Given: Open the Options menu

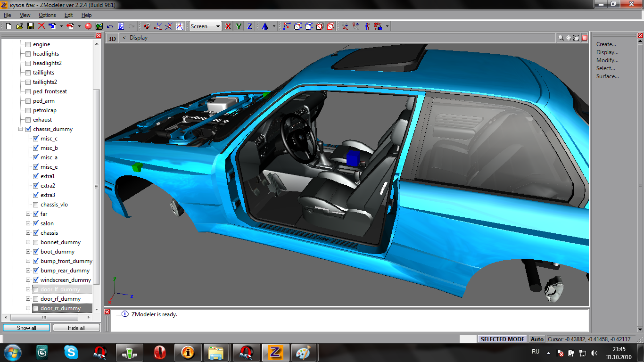Looking at the screenshot, I should pos(47,15).
